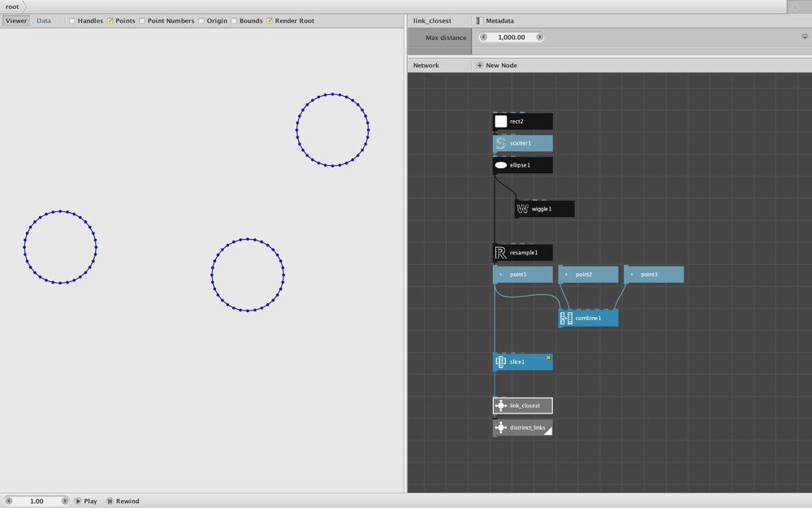Viewport: 812px width, 508px height.
Task: Select the wiggle1 node W icon
Action: click(x=522, y=209)
